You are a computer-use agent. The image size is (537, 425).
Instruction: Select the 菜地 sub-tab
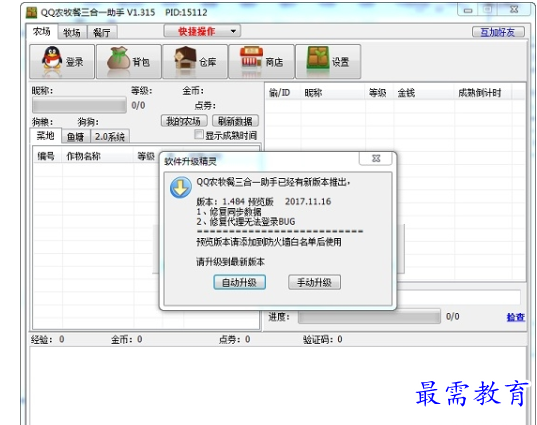click(46, 136)
